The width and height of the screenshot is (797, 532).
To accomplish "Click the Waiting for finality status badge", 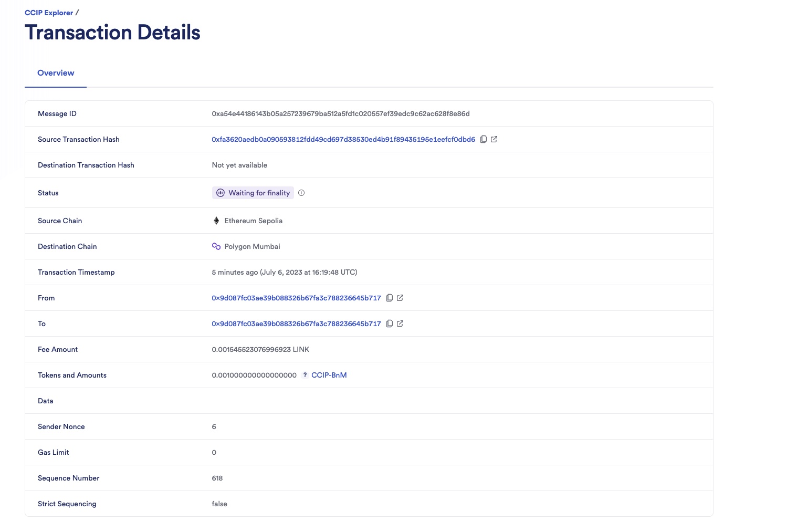I will click(253, 193).
